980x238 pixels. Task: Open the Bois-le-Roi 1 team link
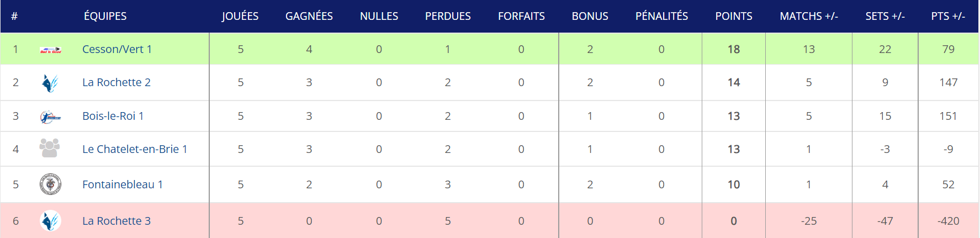tap(113, 116)
